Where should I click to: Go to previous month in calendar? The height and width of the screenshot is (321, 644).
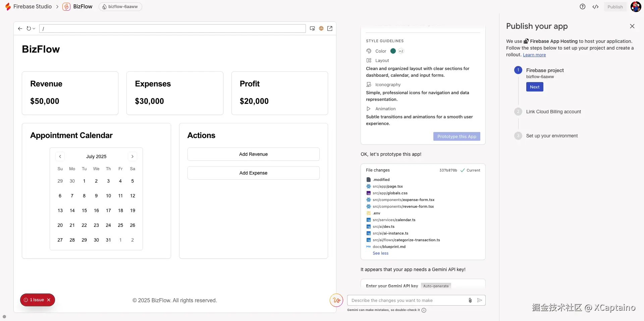click(x=60, y=156)
